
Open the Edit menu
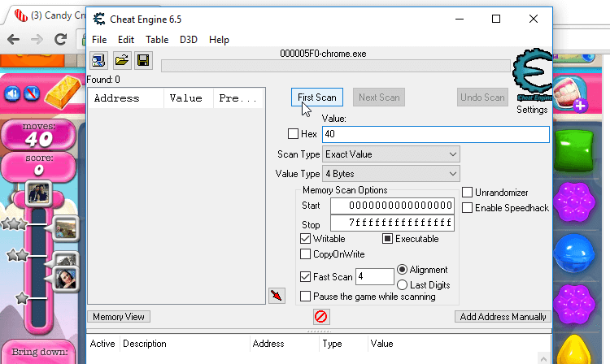coord(126,40)
